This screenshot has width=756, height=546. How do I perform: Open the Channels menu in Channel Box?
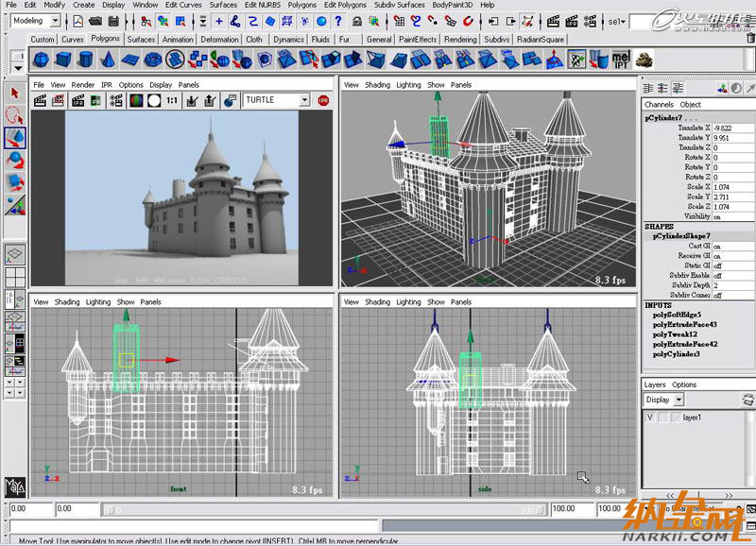[658, 104]
